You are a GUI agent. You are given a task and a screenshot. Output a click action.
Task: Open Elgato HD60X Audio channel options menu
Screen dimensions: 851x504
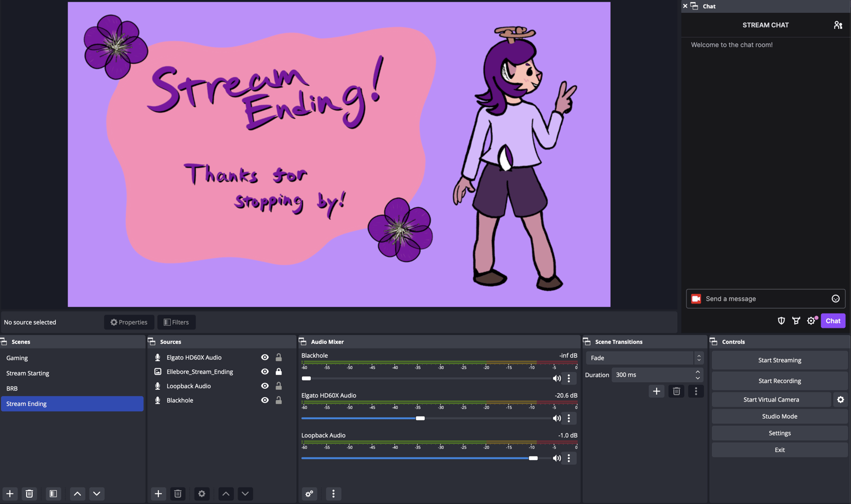tap(569, 418)
